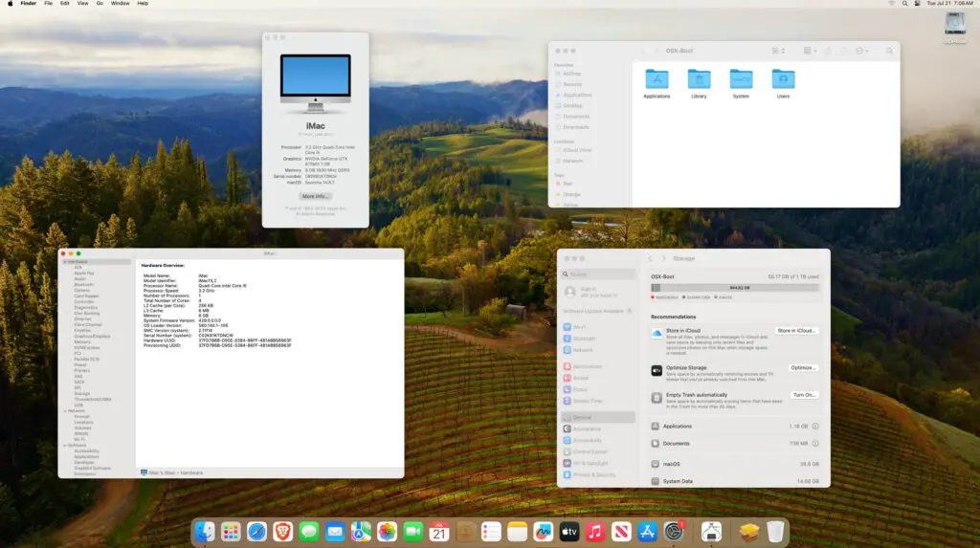Show info for Applications storage category

pos(815,427)
